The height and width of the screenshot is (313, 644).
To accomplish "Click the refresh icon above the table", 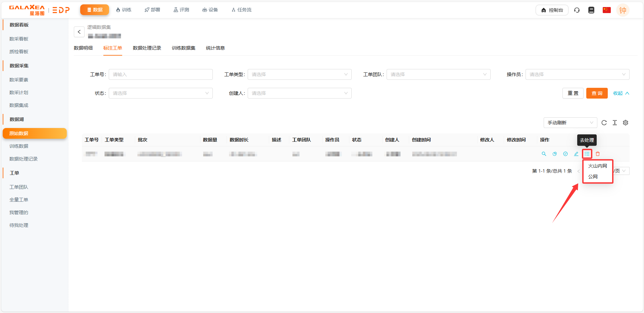I will 604,123.
